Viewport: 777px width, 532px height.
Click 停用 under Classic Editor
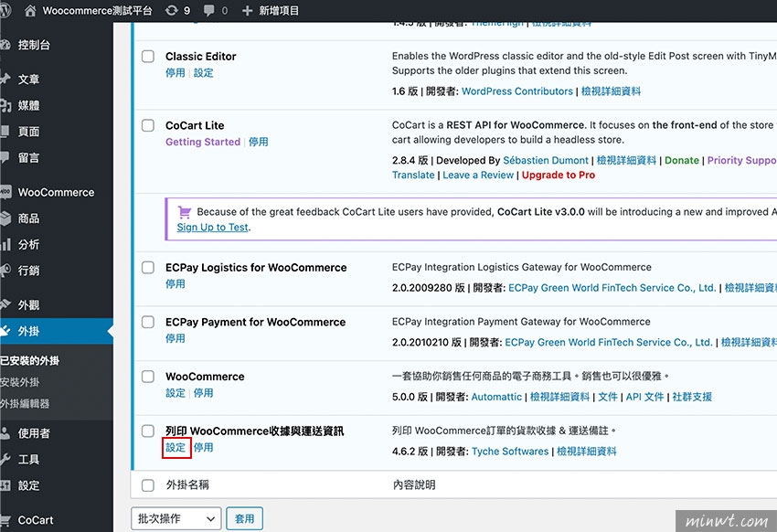pyautogui.click(x=176, y=73)
